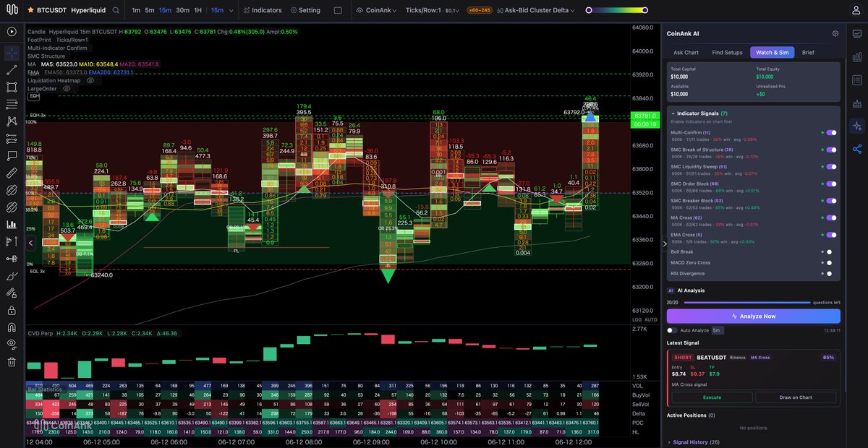The height and width of the screenshot is (448, 868).
Task: Select the 30m timeframe
Action: [x=182, y=11]
